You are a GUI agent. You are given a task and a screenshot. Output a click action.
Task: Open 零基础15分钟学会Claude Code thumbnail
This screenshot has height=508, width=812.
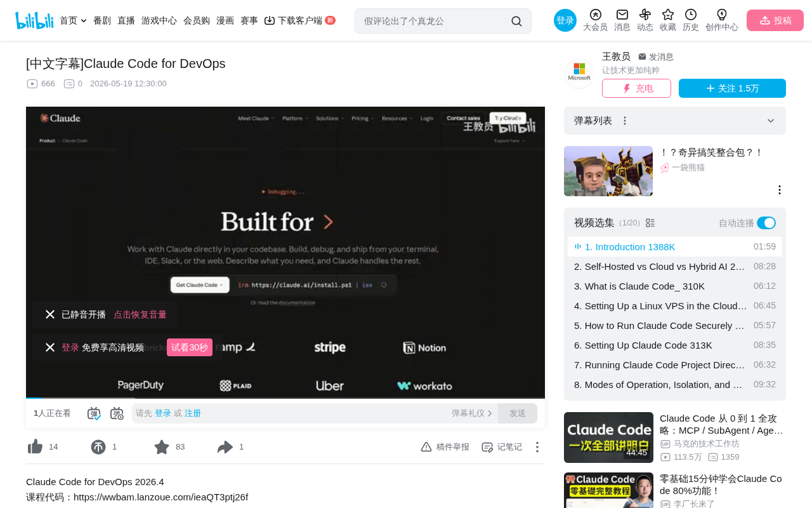[608, 490]
